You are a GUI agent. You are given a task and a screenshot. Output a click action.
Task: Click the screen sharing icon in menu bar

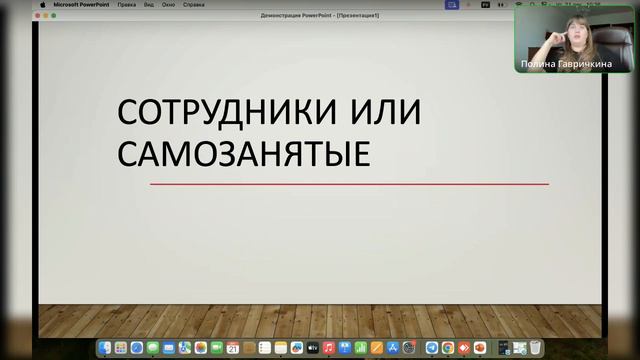coord(452,5)
